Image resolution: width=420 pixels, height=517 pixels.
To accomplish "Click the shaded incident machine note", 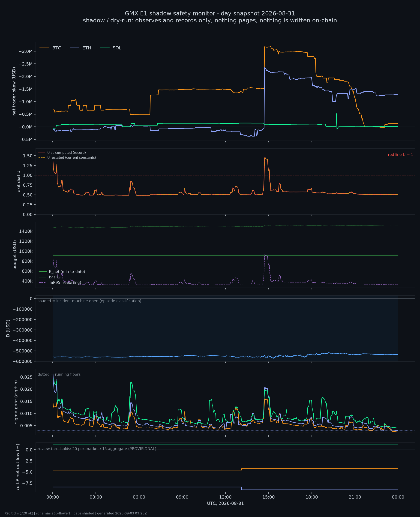I will [x=89, y=301].
